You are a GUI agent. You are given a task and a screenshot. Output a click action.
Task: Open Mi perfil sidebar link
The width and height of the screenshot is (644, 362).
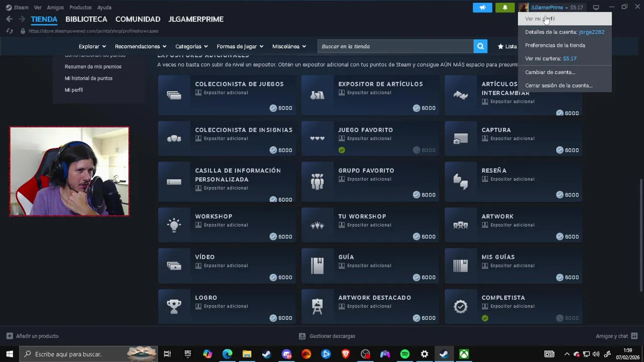point(74,90)
